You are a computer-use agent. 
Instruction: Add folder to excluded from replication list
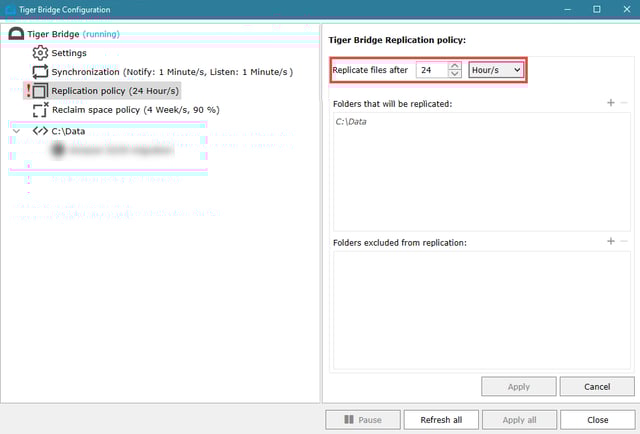tap(611, 241)
